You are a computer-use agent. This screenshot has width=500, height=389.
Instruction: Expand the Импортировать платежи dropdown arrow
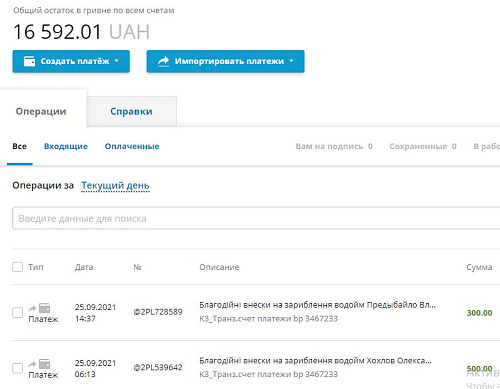[x=291, y=61]
